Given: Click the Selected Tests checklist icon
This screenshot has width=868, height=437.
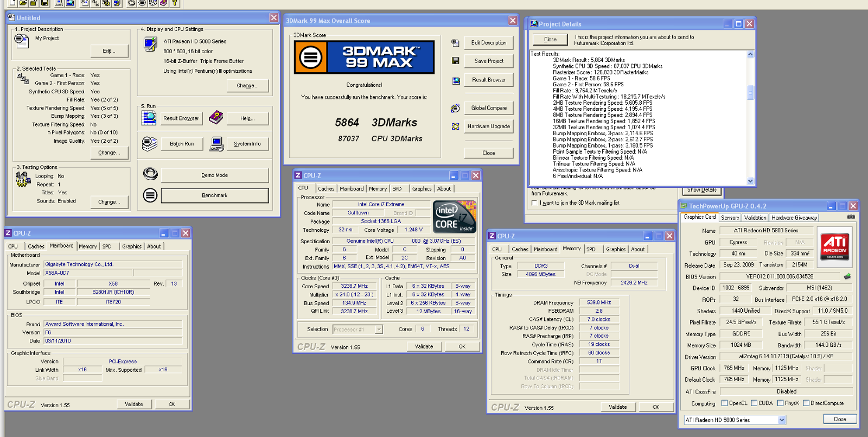Looking at the screenshot, I should tap(23, 79).
